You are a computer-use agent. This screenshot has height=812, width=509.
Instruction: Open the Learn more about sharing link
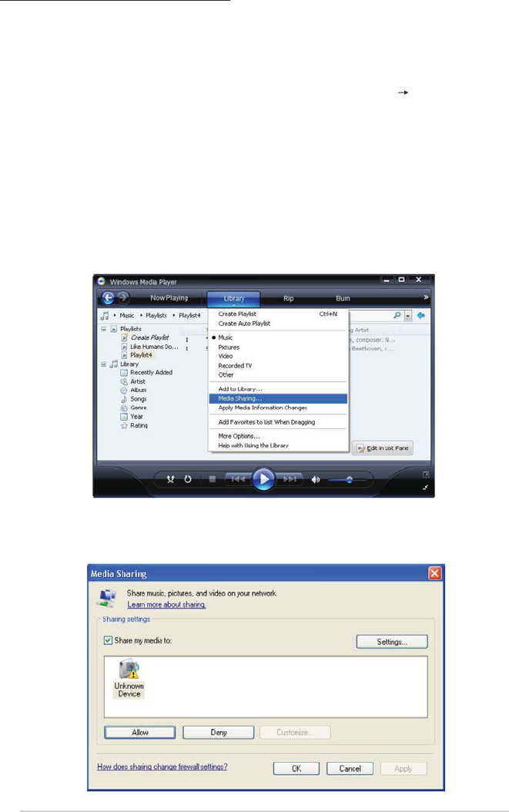coord(167,605)
